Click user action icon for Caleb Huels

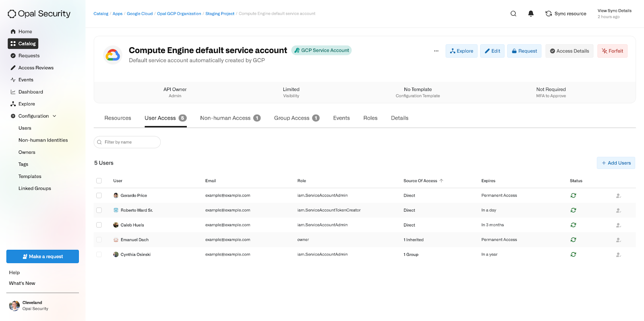619,225
